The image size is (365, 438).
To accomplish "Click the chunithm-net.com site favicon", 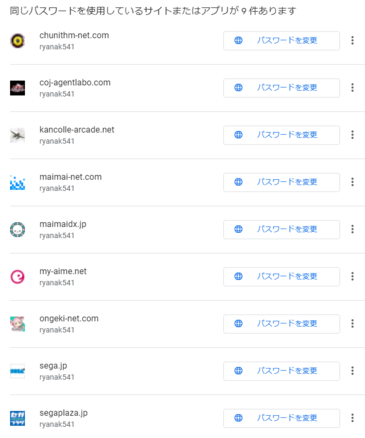I will 18,41.
